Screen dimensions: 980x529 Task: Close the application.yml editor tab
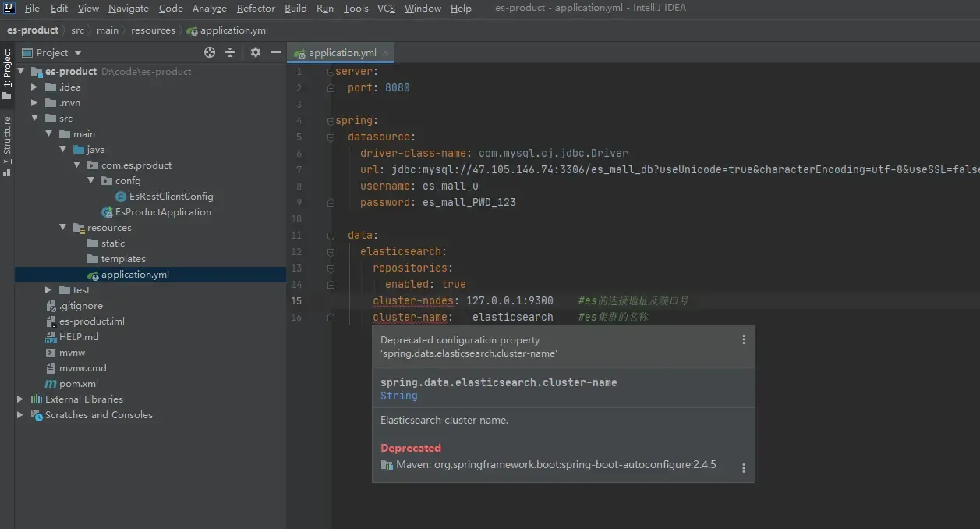coord(385,53)
